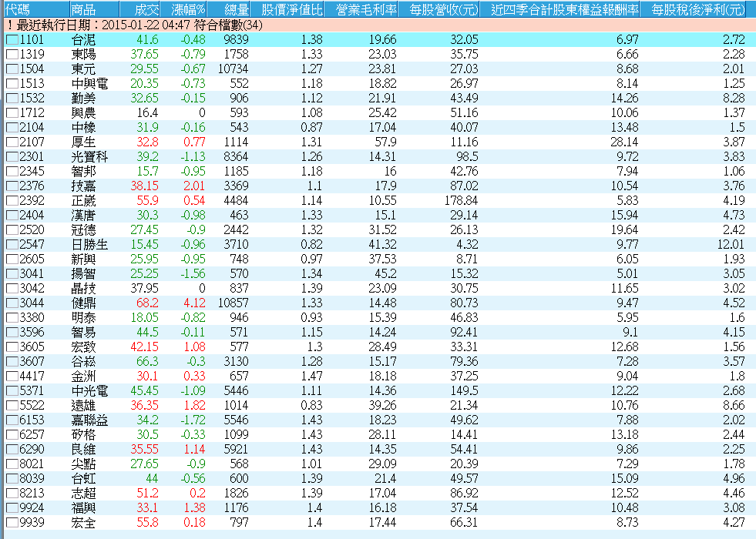
Task: Check the box for stock 1101 台泥
Action: click(12, 40)
